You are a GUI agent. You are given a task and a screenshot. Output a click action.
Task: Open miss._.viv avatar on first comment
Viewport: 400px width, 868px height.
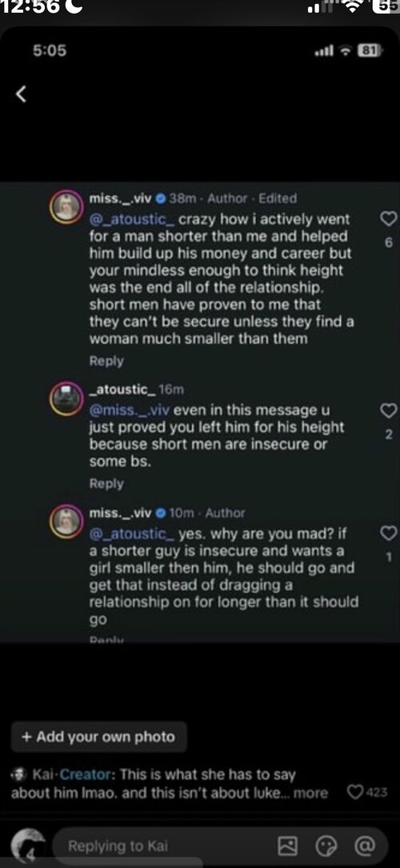pyautogui.click(x=66, y=207)
